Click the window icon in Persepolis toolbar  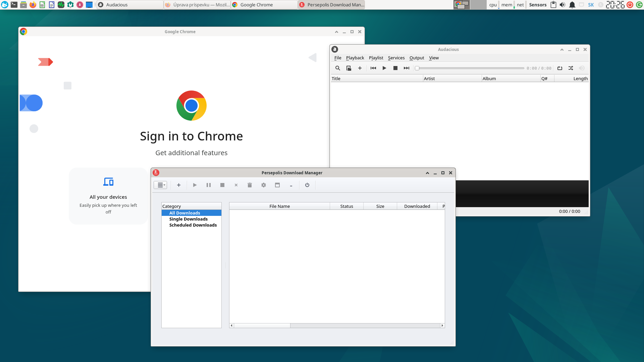coord(277,185)
